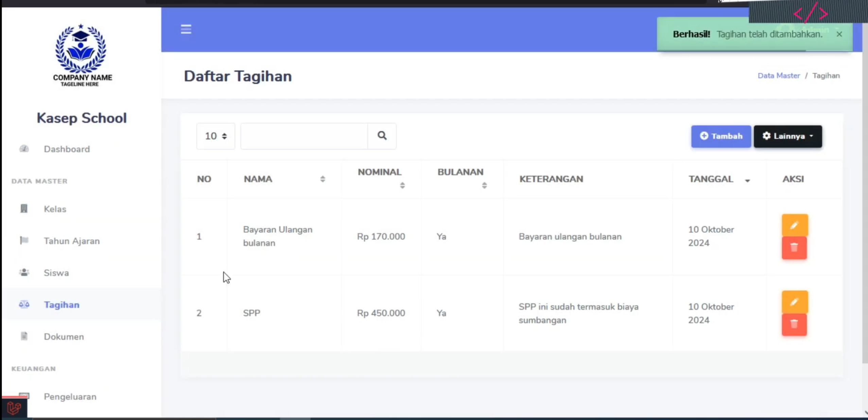Dismiss the Berhasil success notification

coord(839,34)
